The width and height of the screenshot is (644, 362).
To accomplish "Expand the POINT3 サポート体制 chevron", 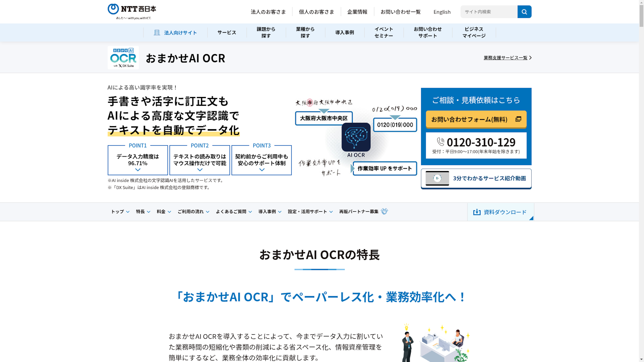I will coord(262,170).
